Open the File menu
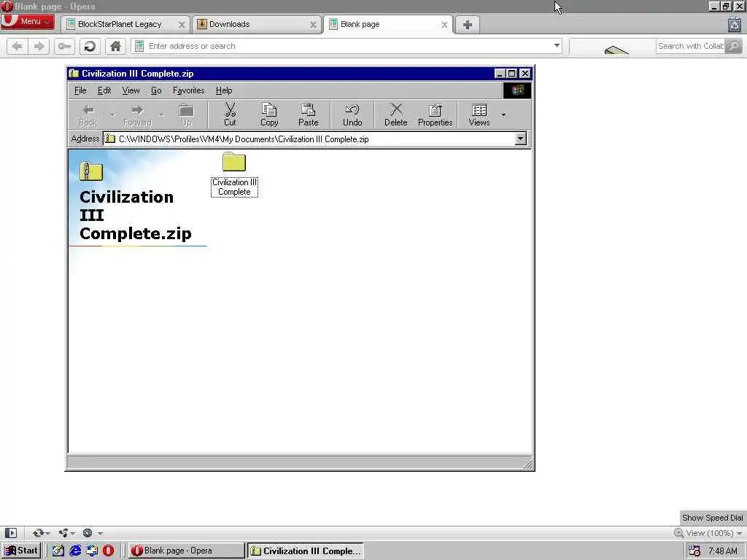Image resolution: width=747 pixels, height=560 pixels. [x=80, y=90]
